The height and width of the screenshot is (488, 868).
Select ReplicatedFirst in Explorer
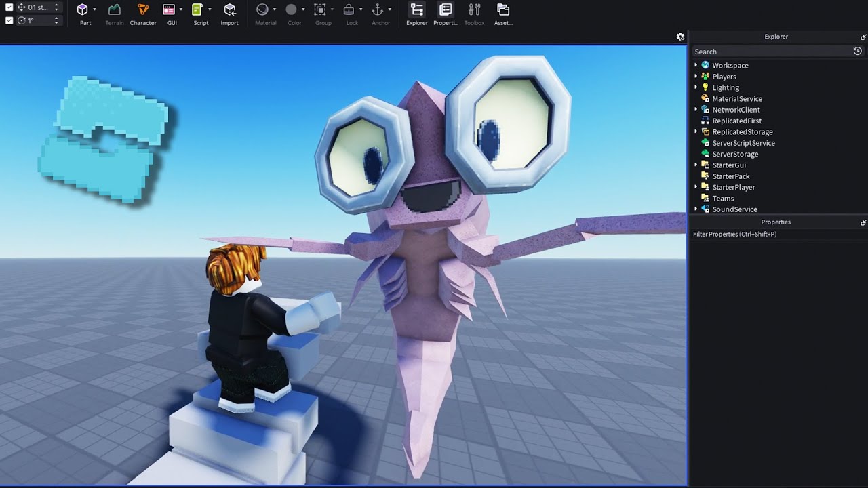click(736, 121)
